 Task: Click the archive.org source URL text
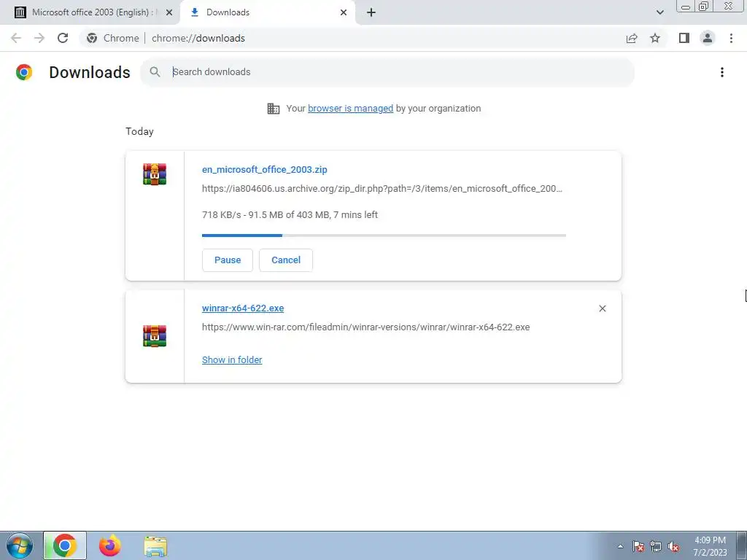382,189
